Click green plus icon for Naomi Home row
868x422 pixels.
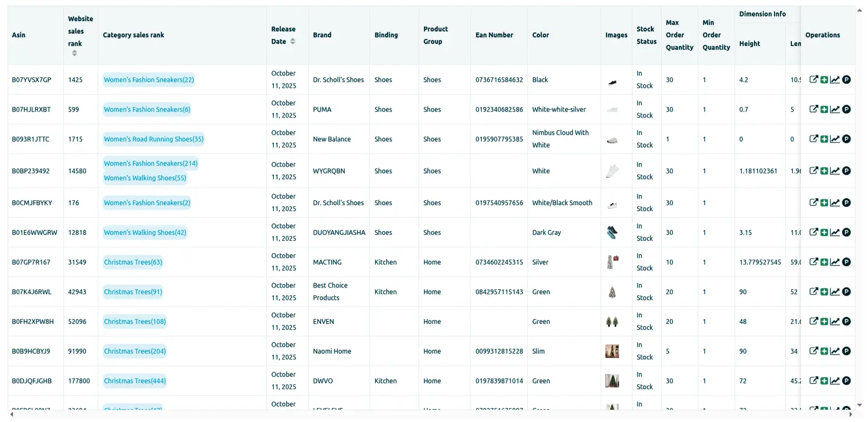pyautogui.click(x=824, y=351)
